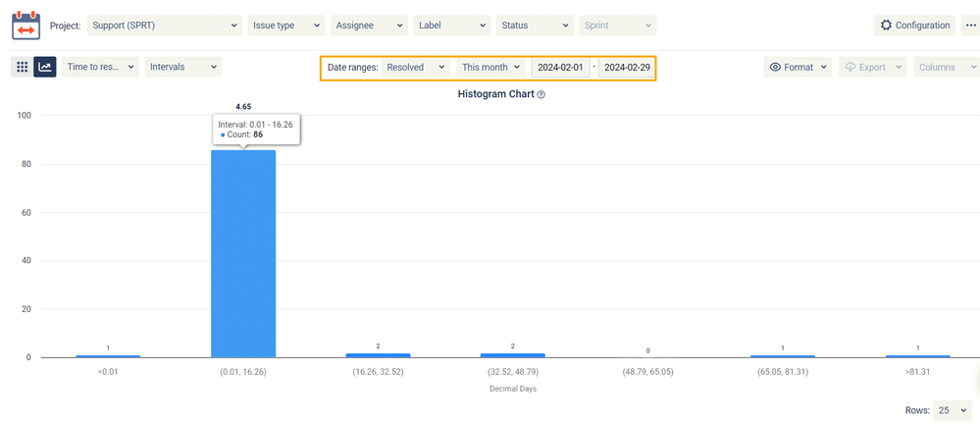Click the Rows: label
The width and height of the screenshot is (980, 425).
pyautogui.click(x=915, y=410)
